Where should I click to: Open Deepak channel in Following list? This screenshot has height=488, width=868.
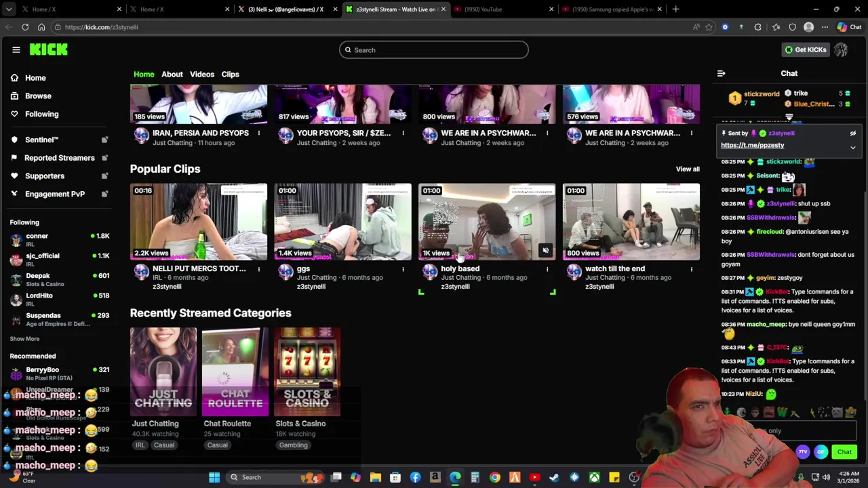coord(59,279)
